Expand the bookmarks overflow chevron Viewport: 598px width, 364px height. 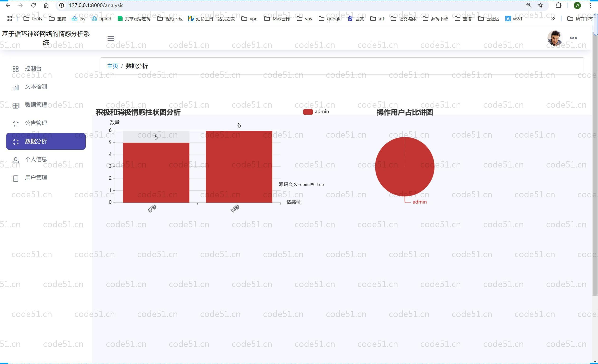tap(553, 19)
